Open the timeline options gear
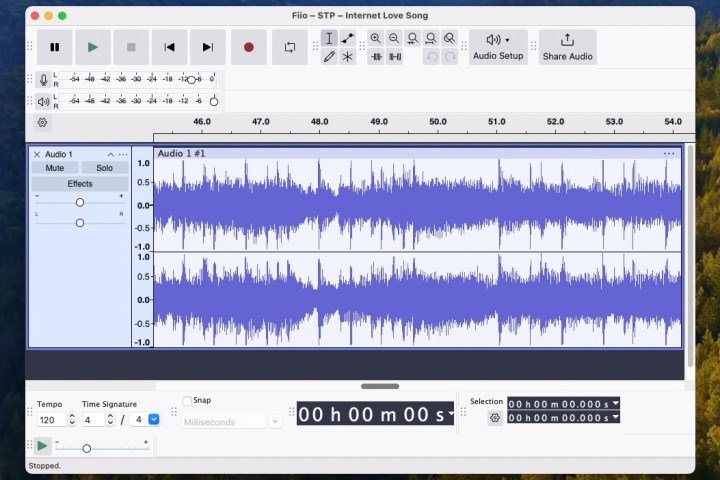 (42, 122)
